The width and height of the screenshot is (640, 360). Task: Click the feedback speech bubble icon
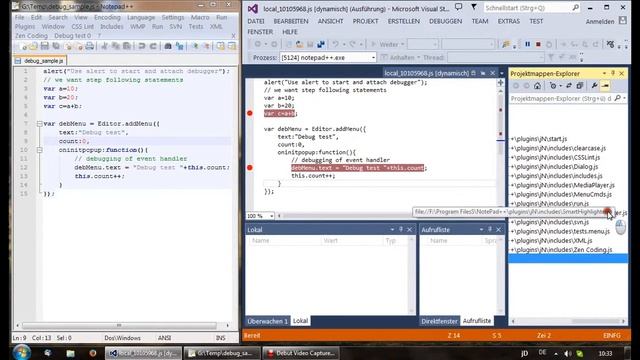(x=458, y=7)
